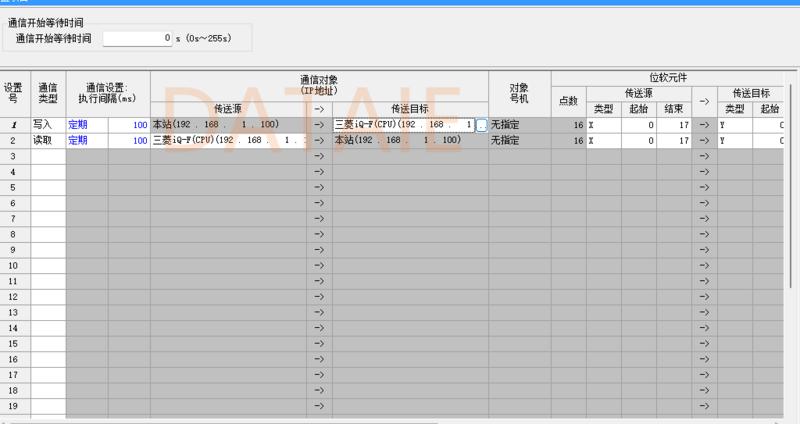The width and height of the screenshot is (800, 424).
Task: Select row header number 2
Action: [15, 140]
